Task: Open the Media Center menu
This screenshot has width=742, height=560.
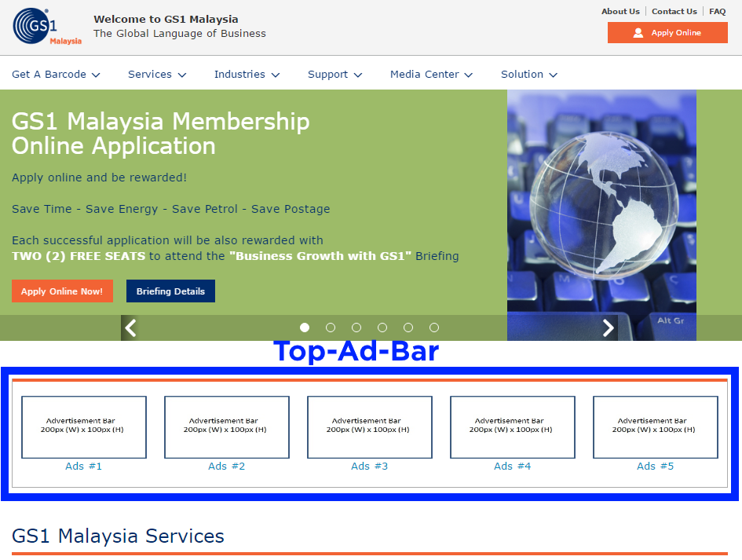Action: point(431,75)
